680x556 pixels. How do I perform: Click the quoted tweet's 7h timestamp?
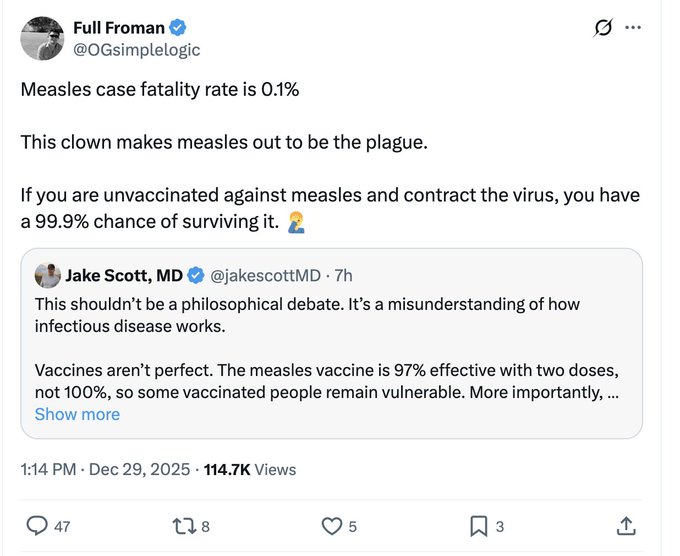click(343, 275)
